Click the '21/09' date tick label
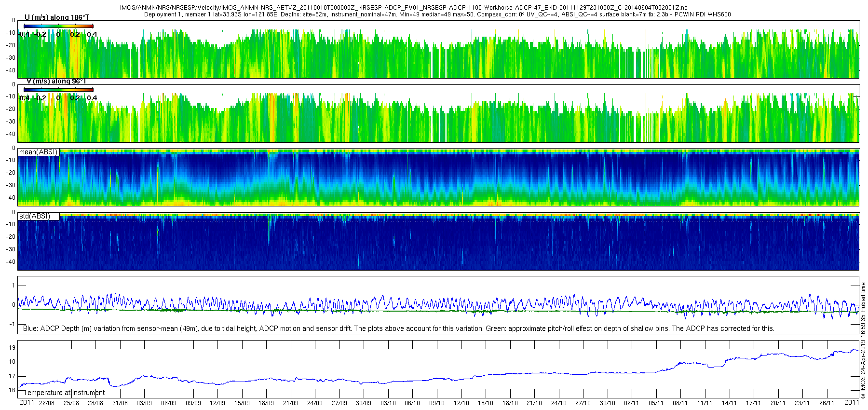The width and height of the screenshot is (868, 410). click(x=291, y=403)
